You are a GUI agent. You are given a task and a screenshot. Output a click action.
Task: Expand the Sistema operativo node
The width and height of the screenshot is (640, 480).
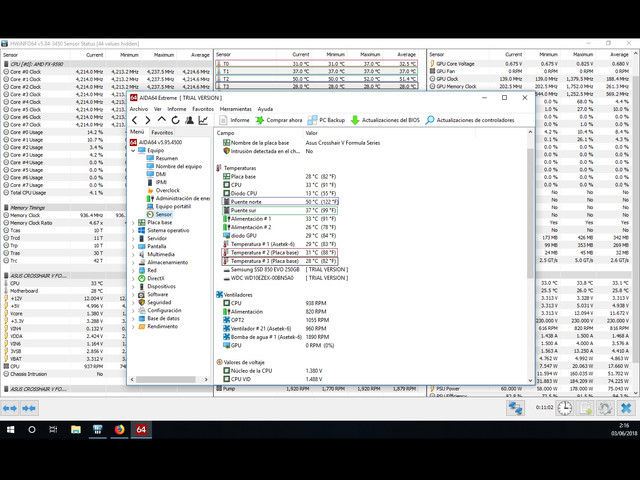coord(133,231)
